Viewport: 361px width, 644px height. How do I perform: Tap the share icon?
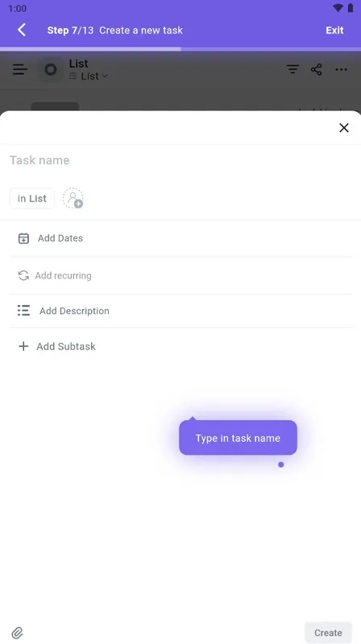point(316,69)
